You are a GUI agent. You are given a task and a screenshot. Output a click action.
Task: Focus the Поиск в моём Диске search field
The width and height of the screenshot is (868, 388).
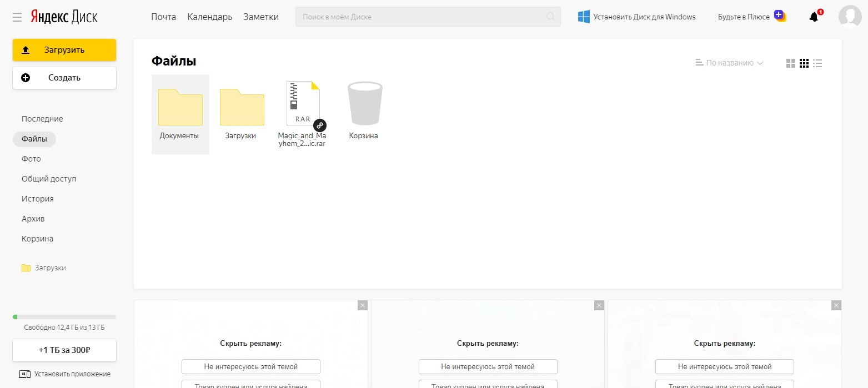[428, 17]
